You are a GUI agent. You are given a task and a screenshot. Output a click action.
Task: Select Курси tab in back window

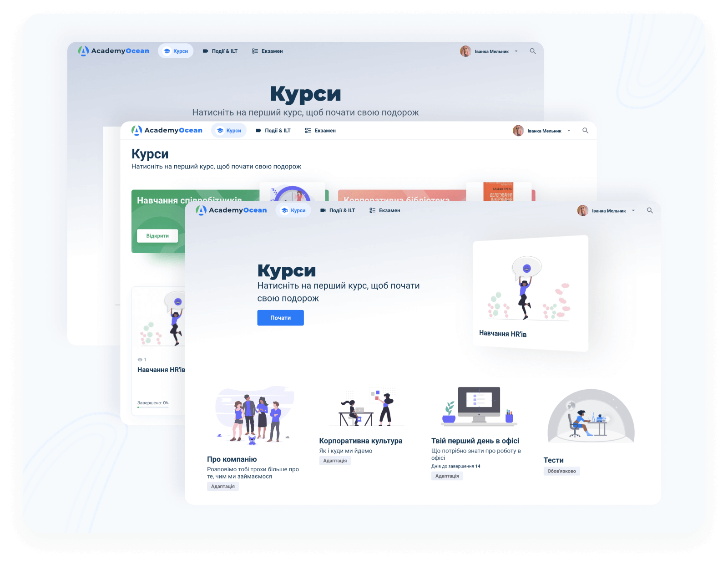(x=176, y=51)
